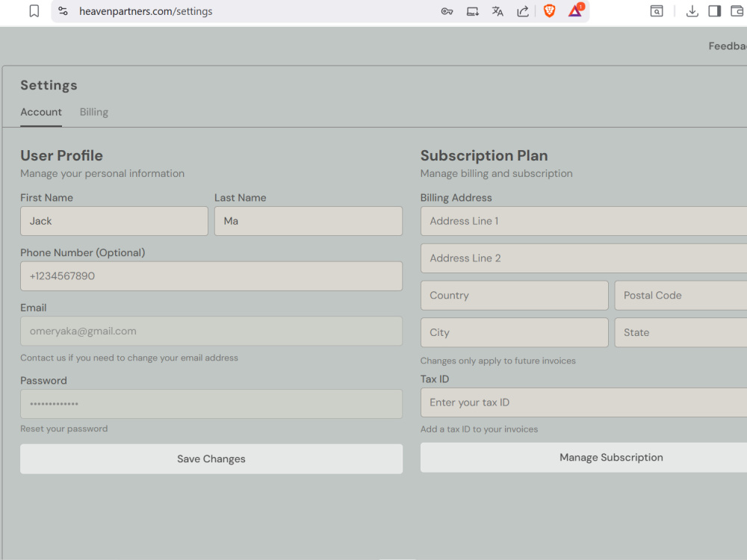747x560 pixels.
Task: Click the Reset your password link
Action: tap(63, 429)
